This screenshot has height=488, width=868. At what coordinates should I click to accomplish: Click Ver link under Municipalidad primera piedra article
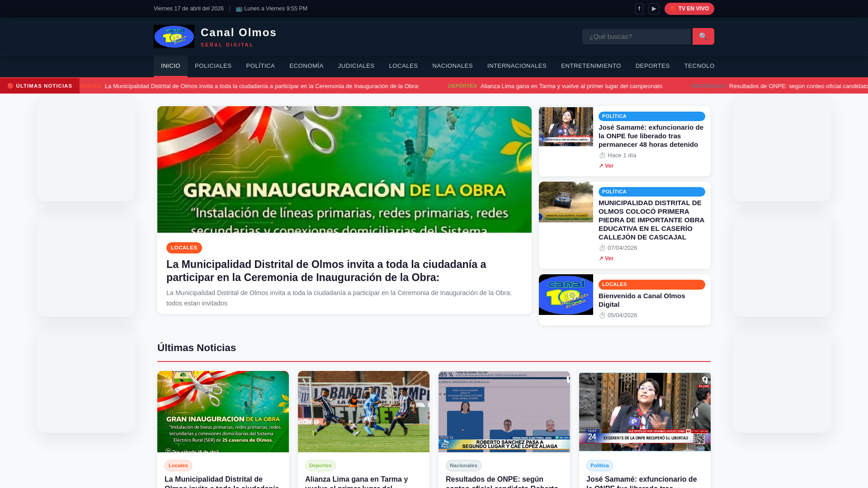pyautogui.click(x=606, y=258)
